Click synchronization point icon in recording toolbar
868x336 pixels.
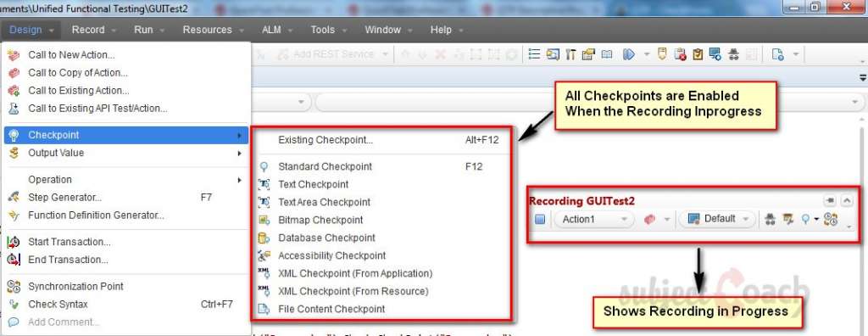coord(831,219)
